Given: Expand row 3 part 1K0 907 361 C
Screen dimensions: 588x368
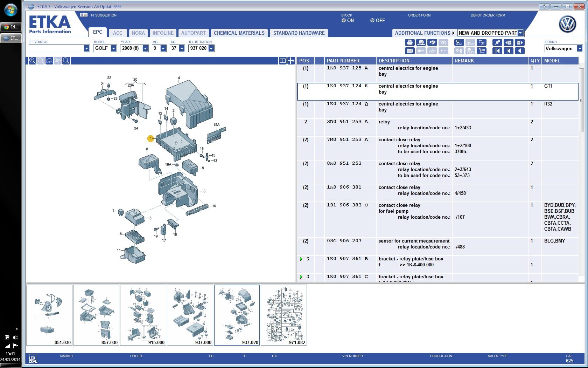Looking at the screenshot, I should tap(301, 277).
